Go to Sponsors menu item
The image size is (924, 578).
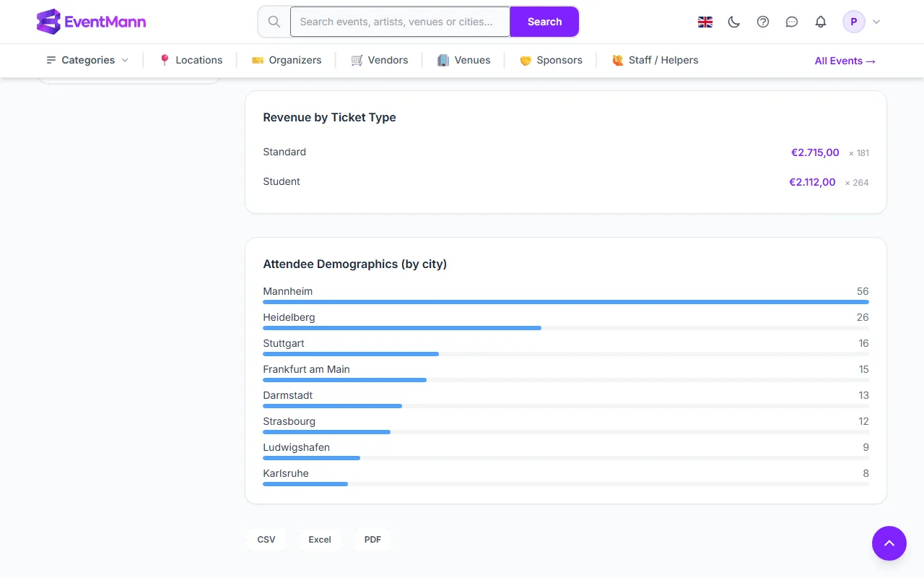point(551,60)
